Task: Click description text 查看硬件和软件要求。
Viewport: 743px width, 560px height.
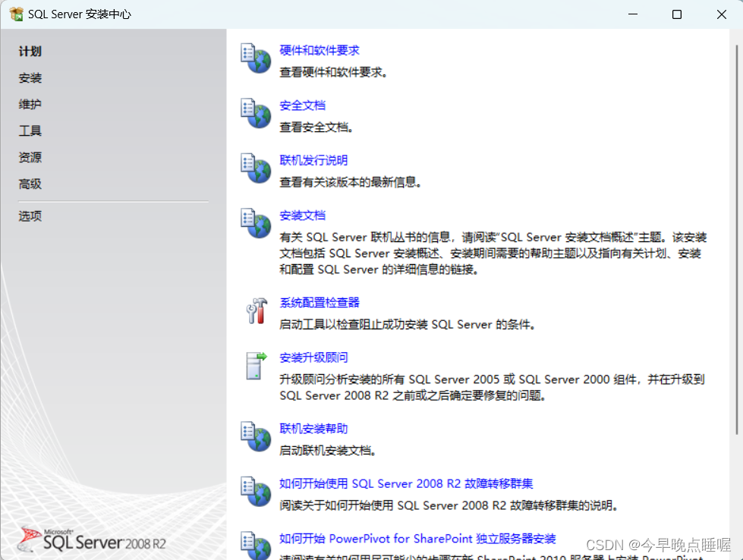Action: pos(334,72)
